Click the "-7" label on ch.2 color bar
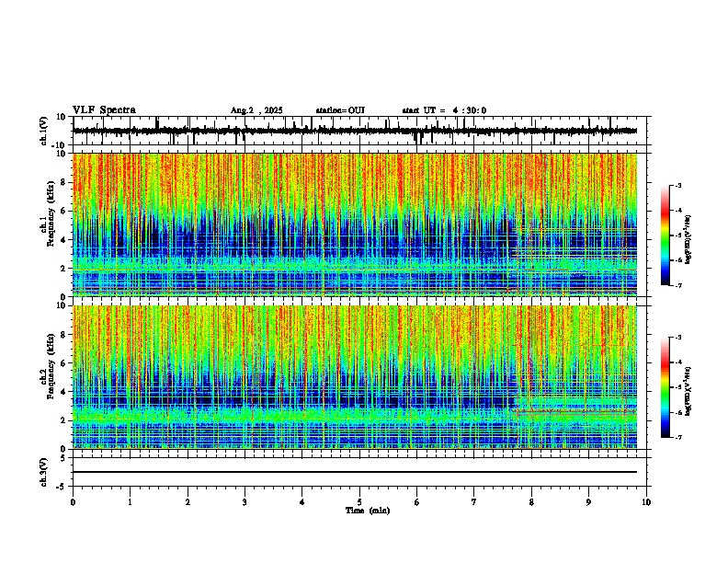The image size is (728, 563). click(x=677, y=437)
